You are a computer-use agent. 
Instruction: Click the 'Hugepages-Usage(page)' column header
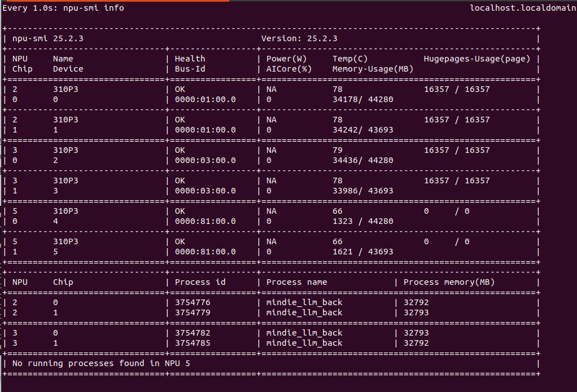477,59
